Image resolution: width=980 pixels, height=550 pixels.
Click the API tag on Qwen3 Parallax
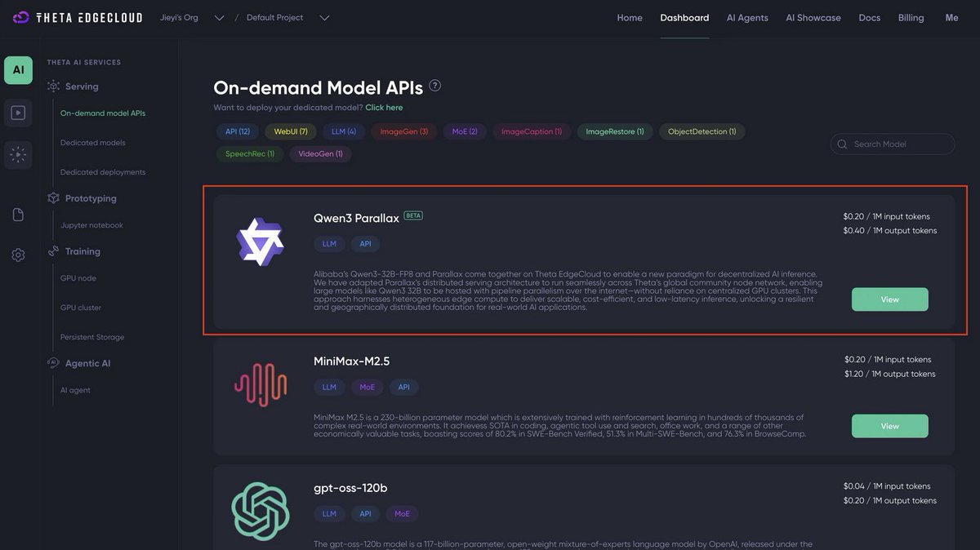365,243
